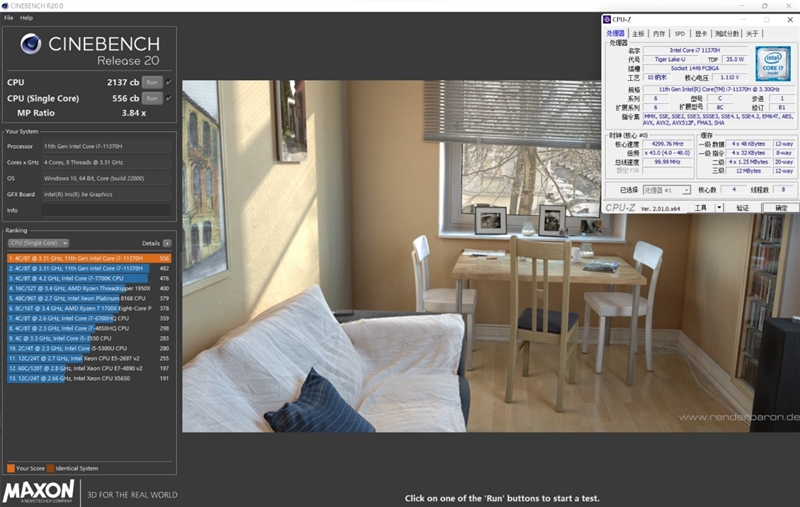Click the multiplier x 43.0 value
Viewport: 800px width, 507px height.
click(667, 153)
